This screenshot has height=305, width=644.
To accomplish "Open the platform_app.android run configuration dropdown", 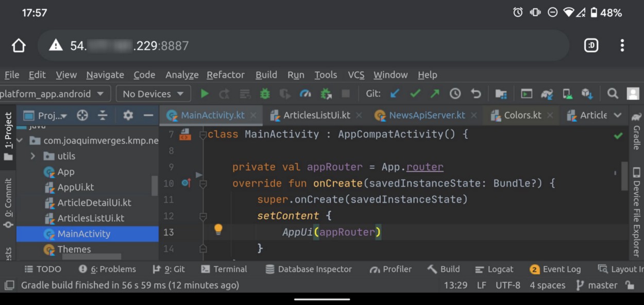I will point(52,93).
